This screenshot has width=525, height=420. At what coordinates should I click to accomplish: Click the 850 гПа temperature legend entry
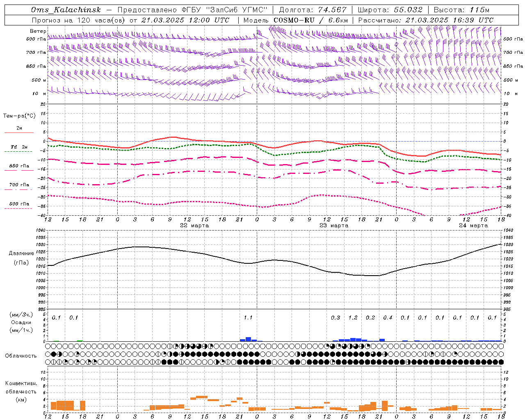[x=19, y=166]
